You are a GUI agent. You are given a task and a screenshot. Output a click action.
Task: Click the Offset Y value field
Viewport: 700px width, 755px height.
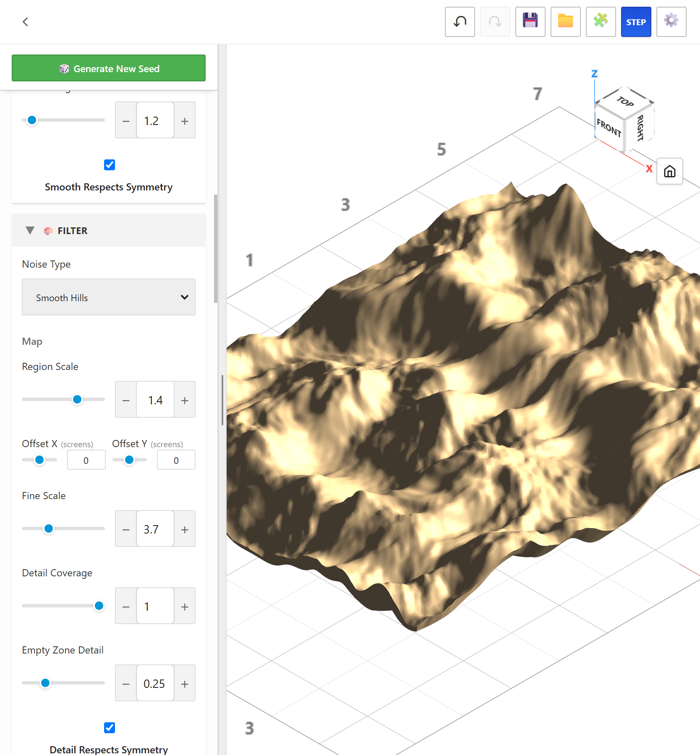(x=176, y=460)
